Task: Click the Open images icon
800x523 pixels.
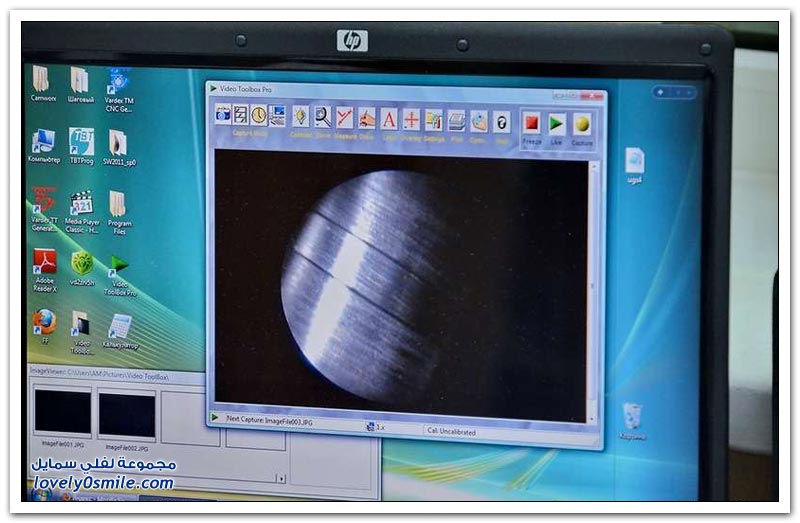Action: tap(479, 122)
